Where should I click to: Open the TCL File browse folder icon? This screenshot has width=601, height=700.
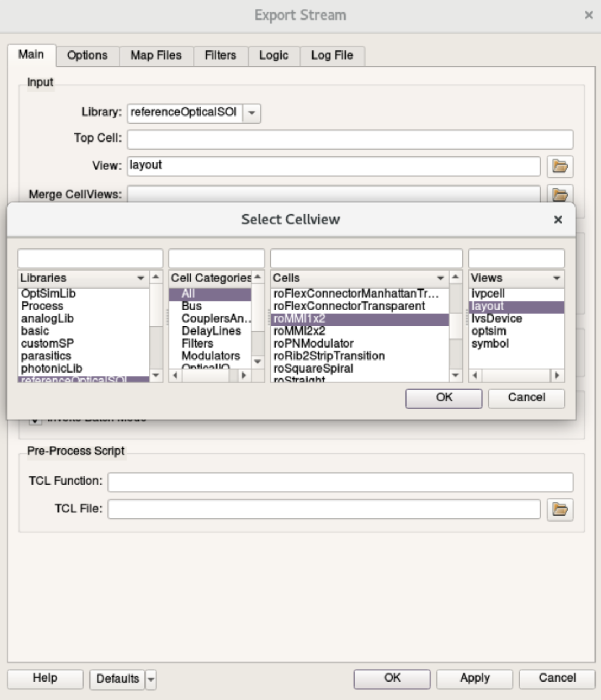pos(560,509)
